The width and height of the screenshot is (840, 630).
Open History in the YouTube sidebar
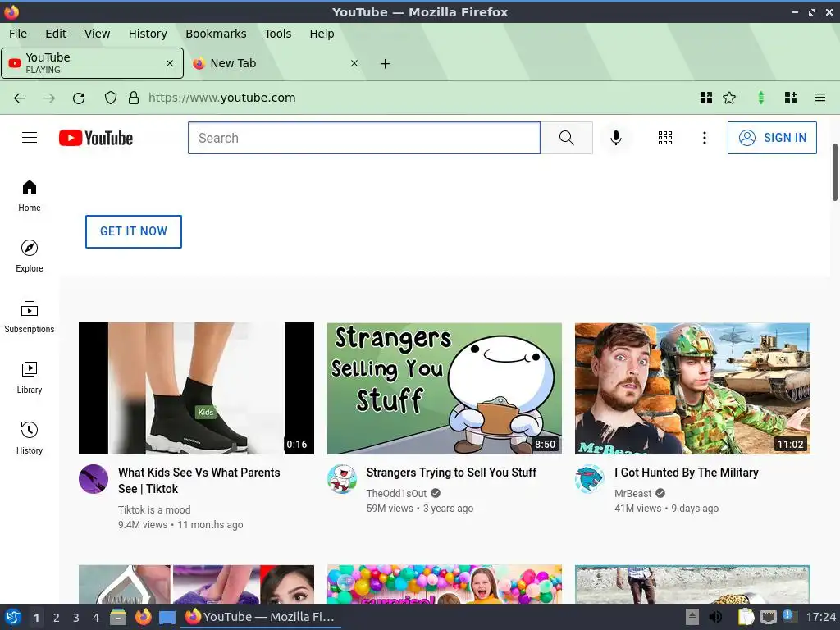tap(30, 438)
